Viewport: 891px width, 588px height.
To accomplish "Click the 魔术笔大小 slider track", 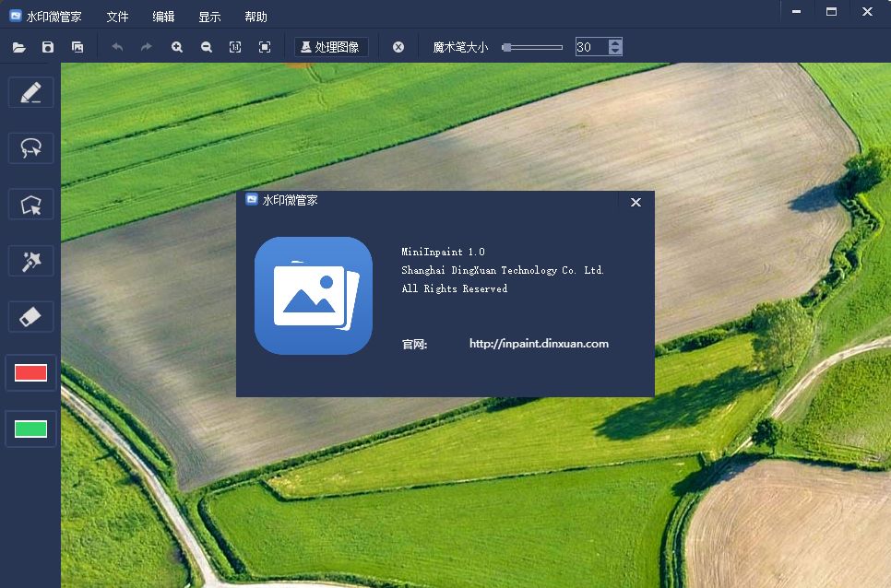I will [535, 47].
